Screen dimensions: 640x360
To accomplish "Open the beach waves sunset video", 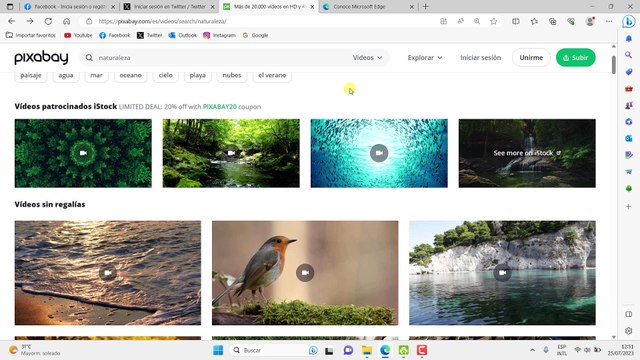I will point(108,273).
